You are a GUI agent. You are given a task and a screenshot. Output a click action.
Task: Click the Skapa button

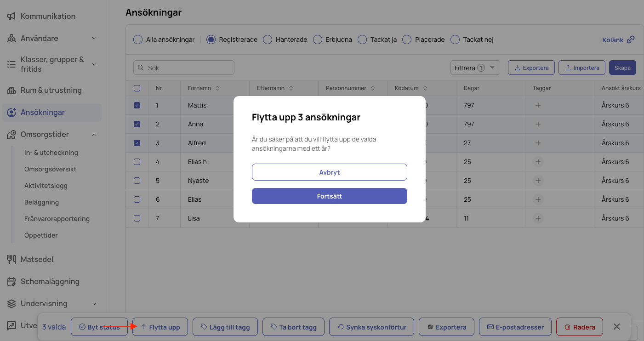(x=622, y=68)
